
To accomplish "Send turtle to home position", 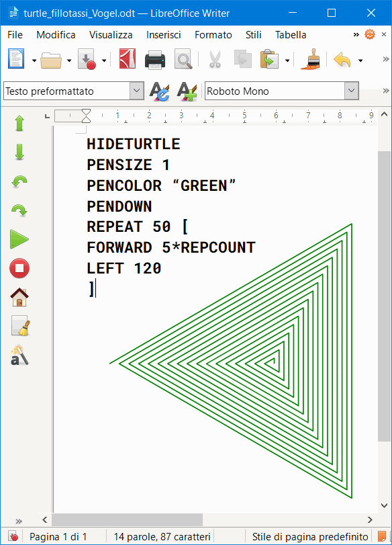I will pyautogui.click(x=19, y=297).
